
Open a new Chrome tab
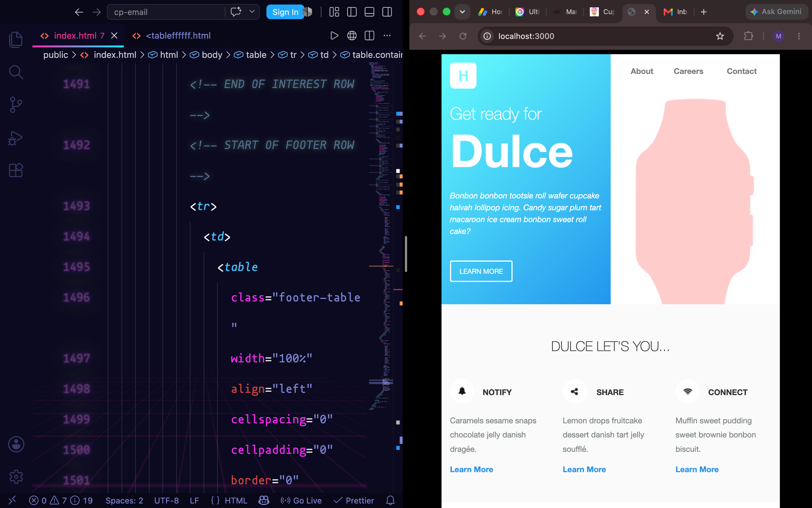click(x=704, y=12)
